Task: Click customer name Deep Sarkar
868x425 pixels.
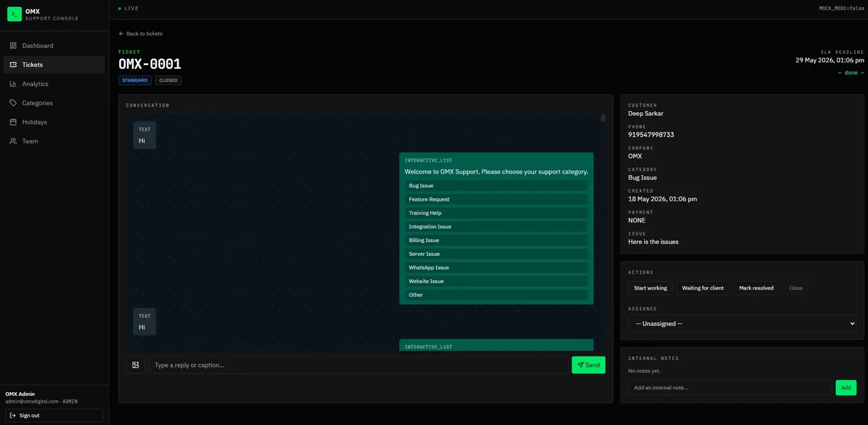Action: pos(645,113)
